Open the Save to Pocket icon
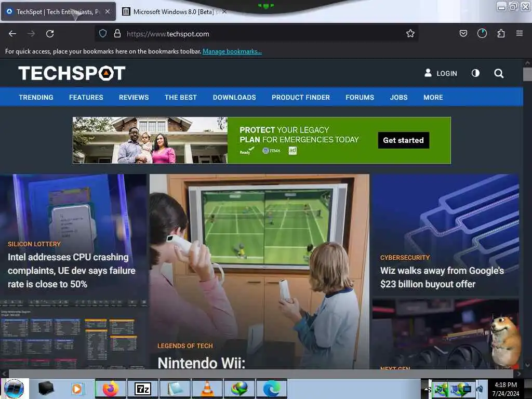This screenshot has width=532, height=399. click(x=463, y=33)
